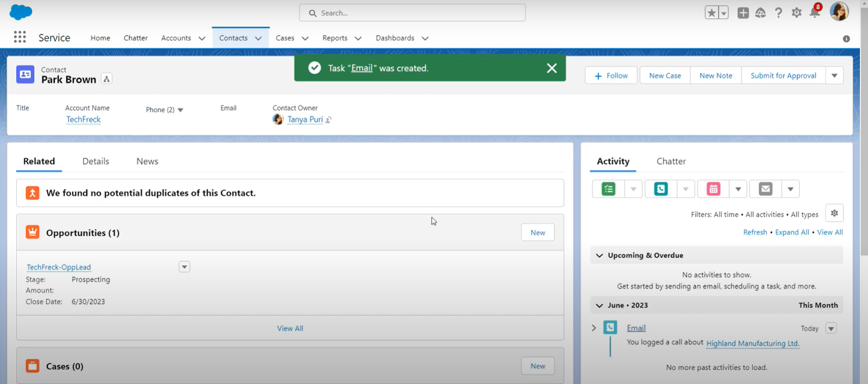
Task: Focus the global Search field
Action: pos(412,12)
